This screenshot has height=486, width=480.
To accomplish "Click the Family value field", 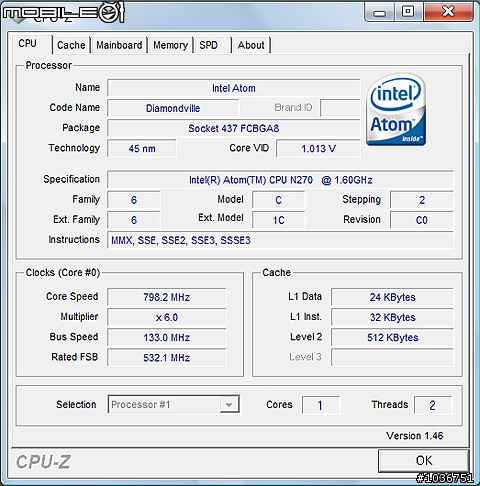I will pos(134,200).
